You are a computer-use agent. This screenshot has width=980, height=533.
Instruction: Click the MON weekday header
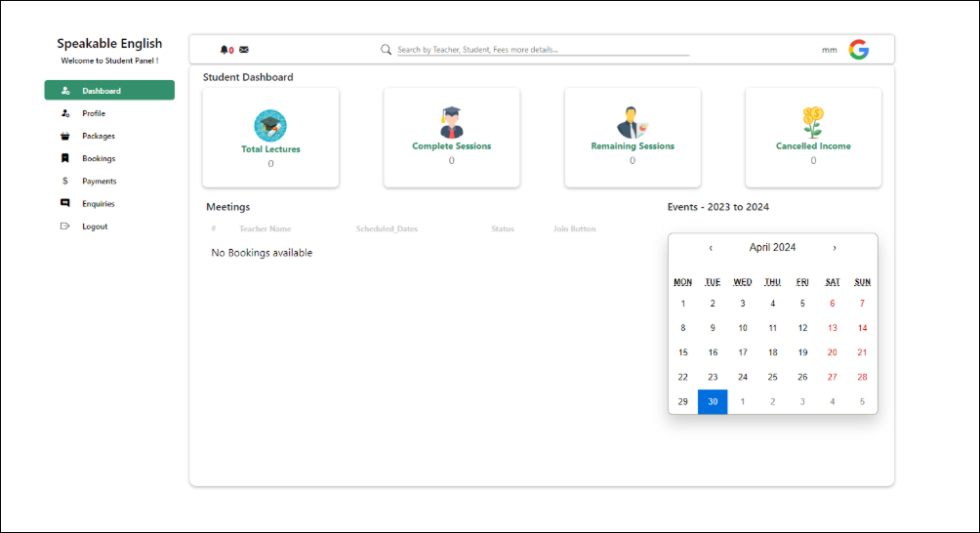coord(682,282)
